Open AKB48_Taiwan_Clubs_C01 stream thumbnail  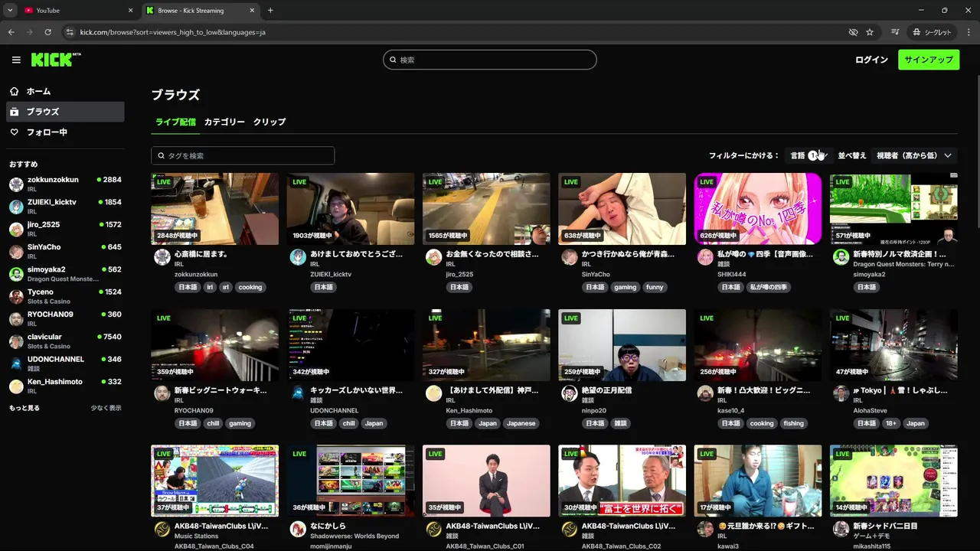tap(486, 481)
